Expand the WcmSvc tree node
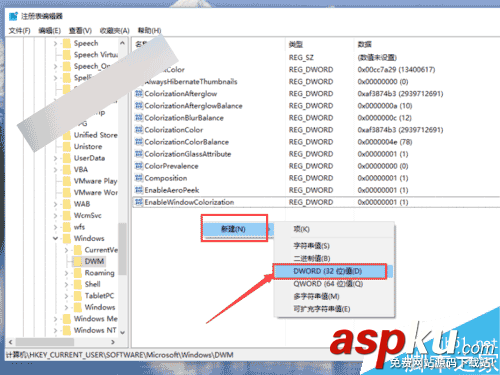Screen dimensions: 500x375 coord(56,215)
